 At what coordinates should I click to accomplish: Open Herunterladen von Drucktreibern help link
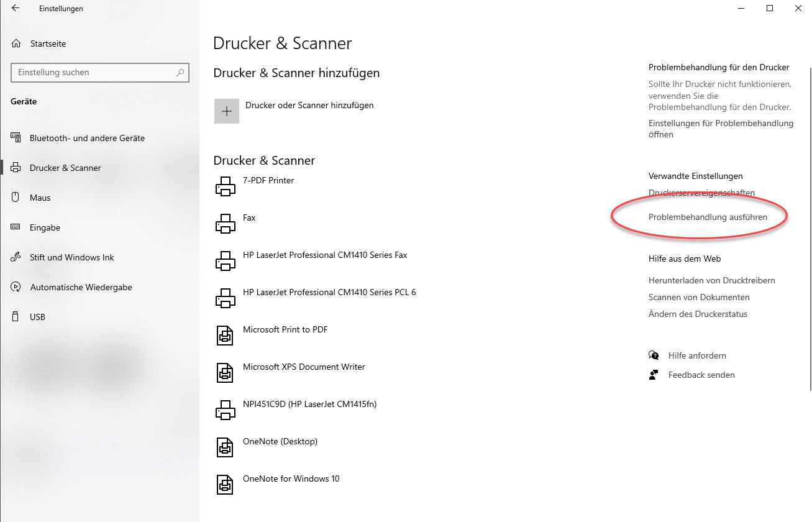[711, 280]
